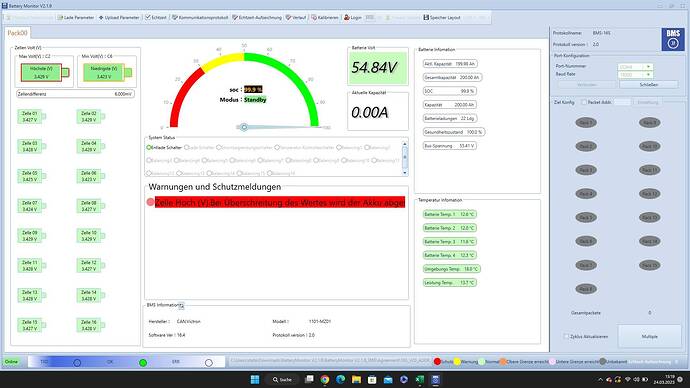Viewport: 690px width, 388px height.
Task: Click the red Schutz legend dot
Action: [437, 362]
